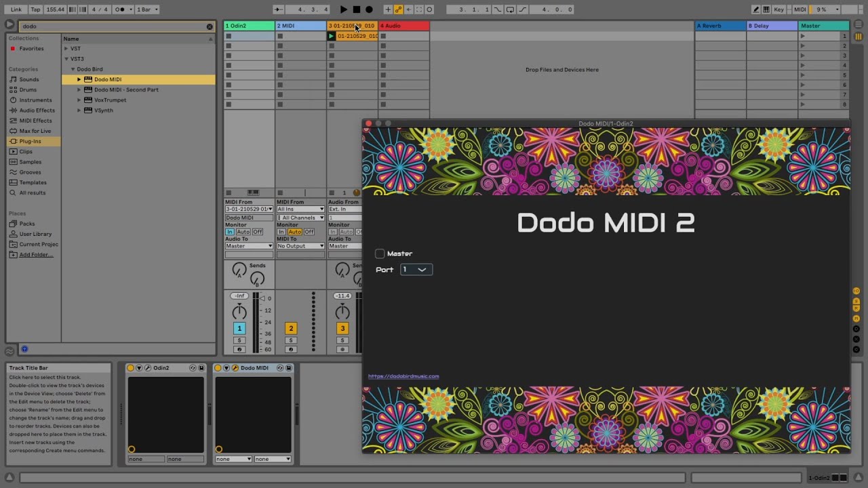868x488 pixels.
Task: Select the VSynth plug-in
Action: click(x=104, y=110)
